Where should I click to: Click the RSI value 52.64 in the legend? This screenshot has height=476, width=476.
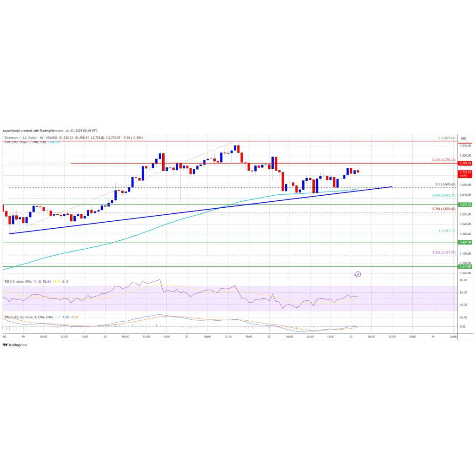(x=47, y=282)
